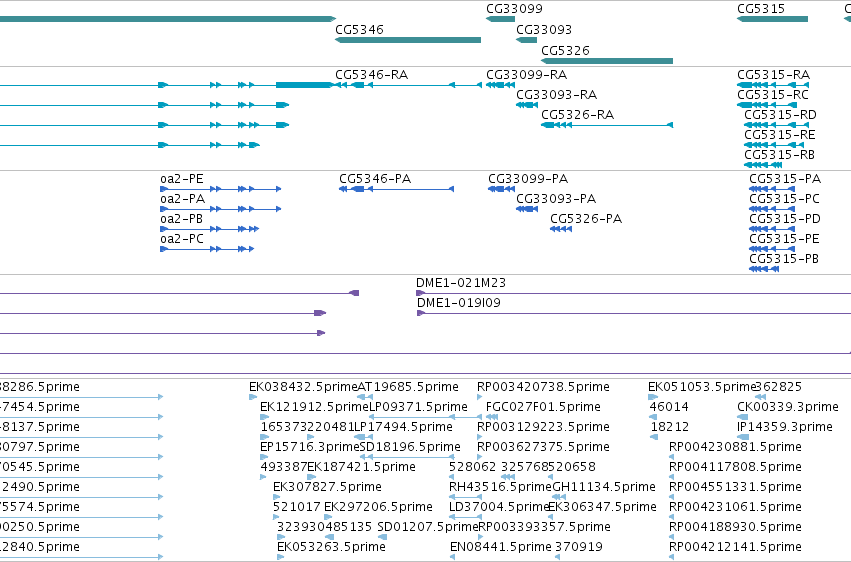Click EST label RP004230881.5prime
The height and width of the screenshot is (562, 851).
[x=735, y=448]
